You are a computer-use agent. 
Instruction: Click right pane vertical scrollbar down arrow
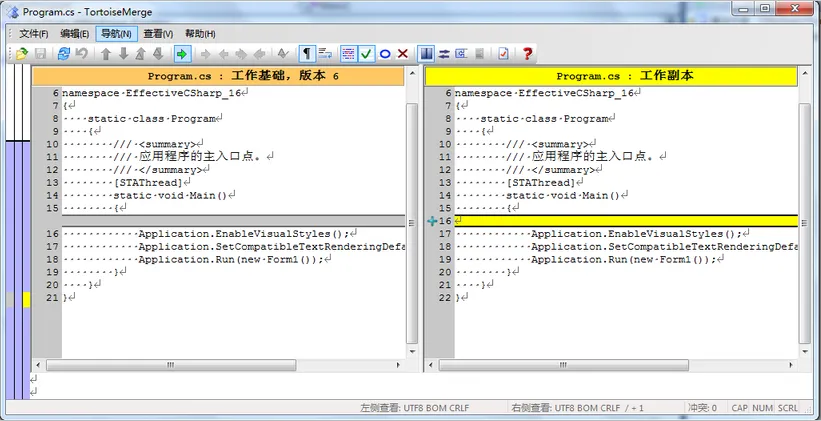coord(805,352)
